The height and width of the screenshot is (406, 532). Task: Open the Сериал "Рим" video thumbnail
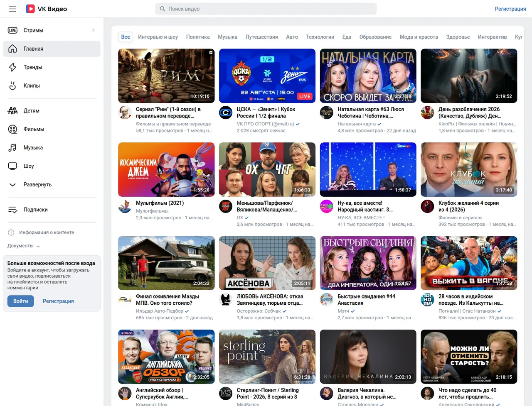(x=166, y=76)
